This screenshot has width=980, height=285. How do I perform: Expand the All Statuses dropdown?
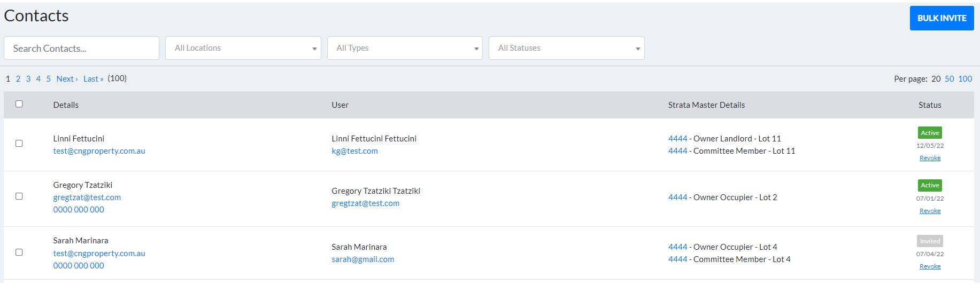coord(567,48)
